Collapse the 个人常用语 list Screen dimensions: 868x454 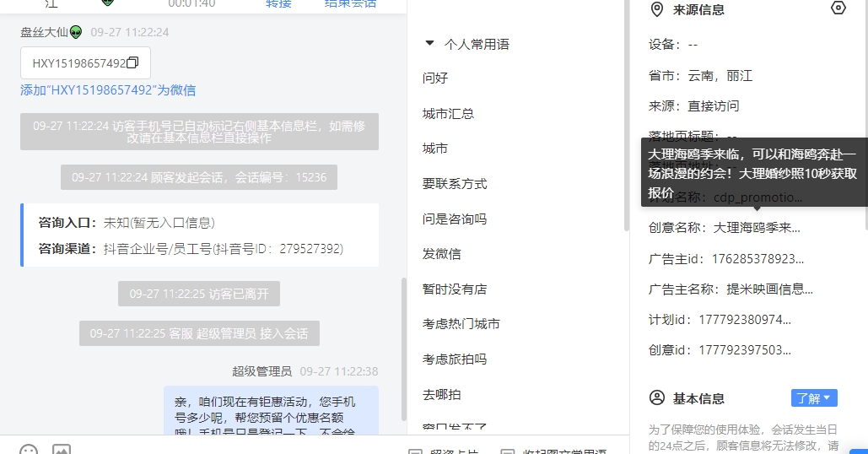[429, 43]
